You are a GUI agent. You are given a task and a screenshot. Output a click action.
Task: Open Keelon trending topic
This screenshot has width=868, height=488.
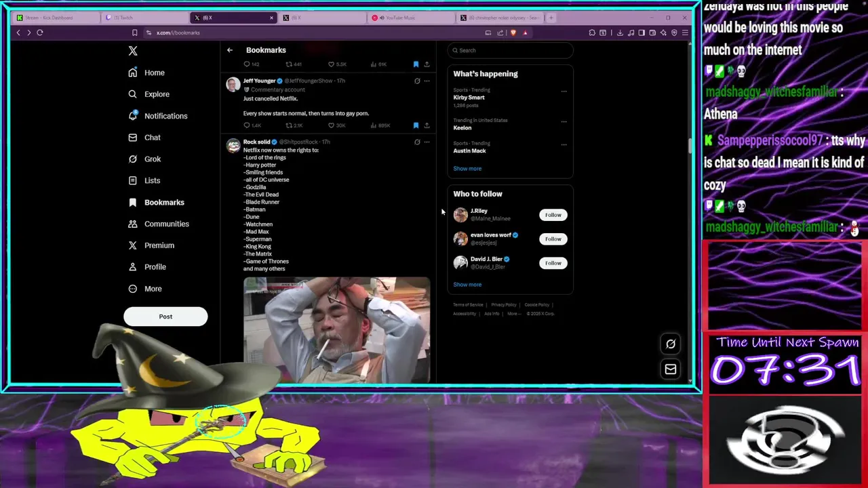(462, 128)
